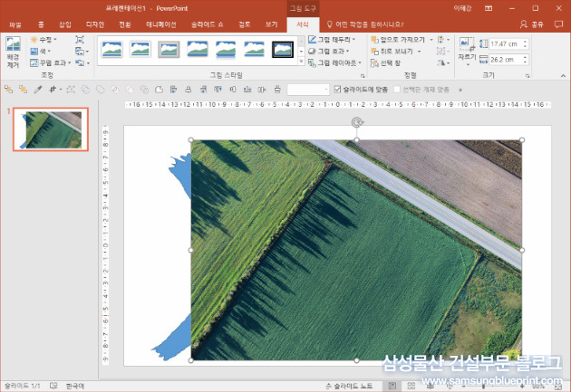Click the 한국어 language indicator
The height and width of the screenshot is (392, 571).
pos(75,386)
